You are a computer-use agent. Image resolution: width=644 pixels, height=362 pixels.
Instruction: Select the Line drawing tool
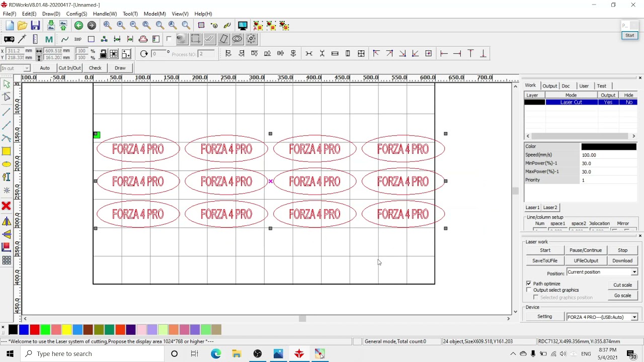[x=7, y=111]
